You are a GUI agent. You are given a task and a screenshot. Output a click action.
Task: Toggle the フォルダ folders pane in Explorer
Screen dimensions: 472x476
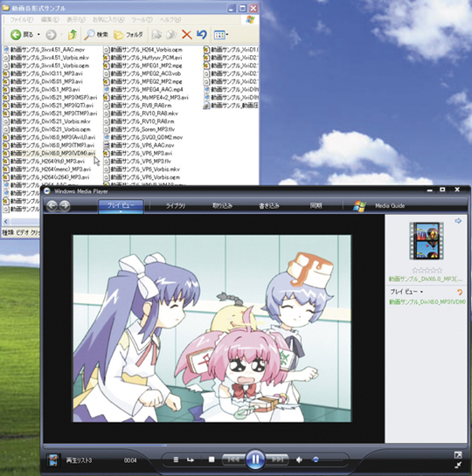tap(128, 35)
